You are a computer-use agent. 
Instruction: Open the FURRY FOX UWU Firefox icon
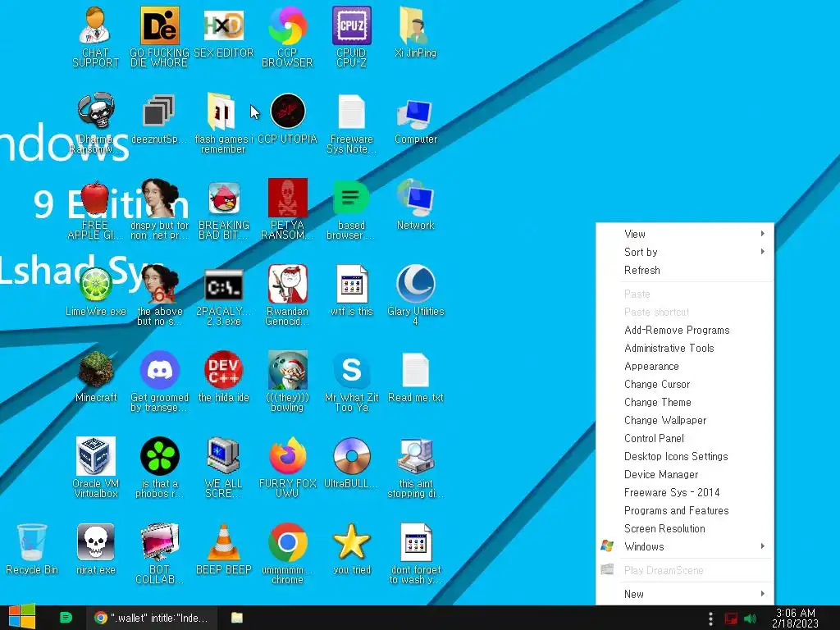click(x=288, y=468)
